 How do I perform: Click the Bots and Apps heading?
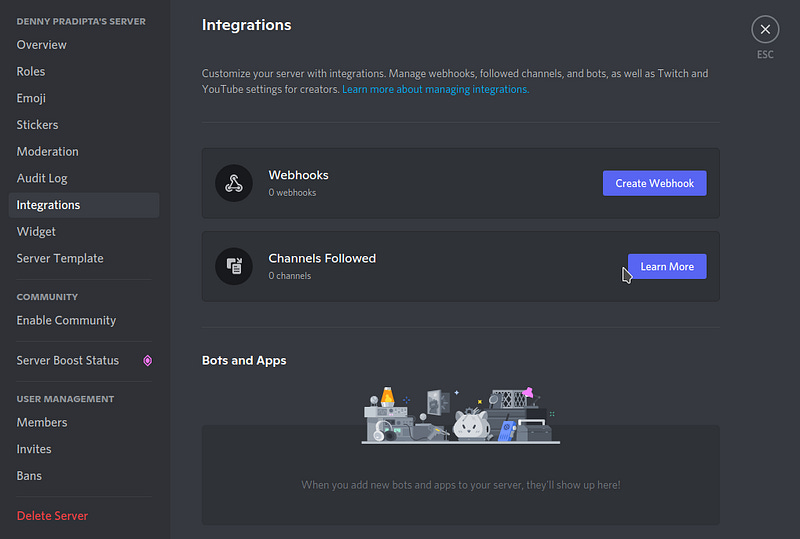[244, 360]
